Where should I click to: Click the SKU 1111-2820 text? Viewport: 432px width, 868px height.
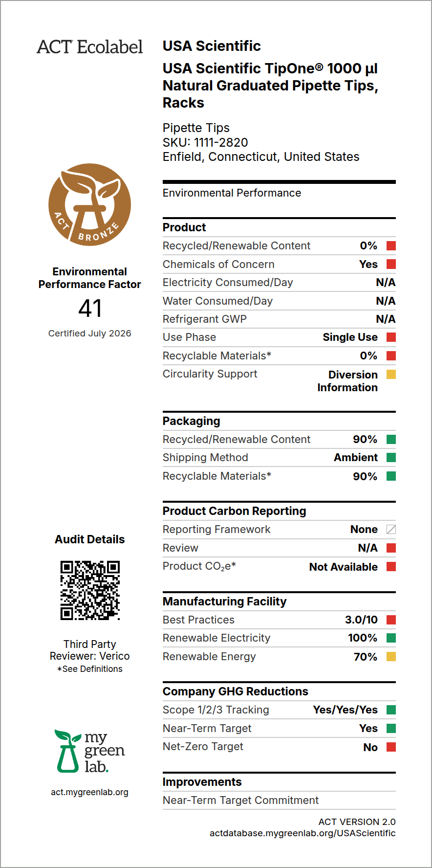pyautogui.click(x=205, y=142)
